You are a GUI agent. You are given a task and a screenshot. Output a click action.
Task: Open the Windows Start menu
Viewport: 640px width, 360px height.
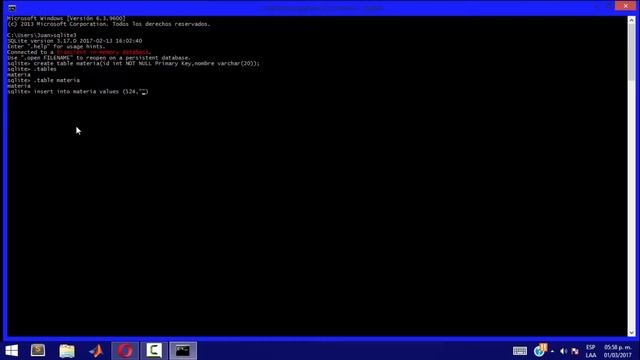tap(12, 351)
